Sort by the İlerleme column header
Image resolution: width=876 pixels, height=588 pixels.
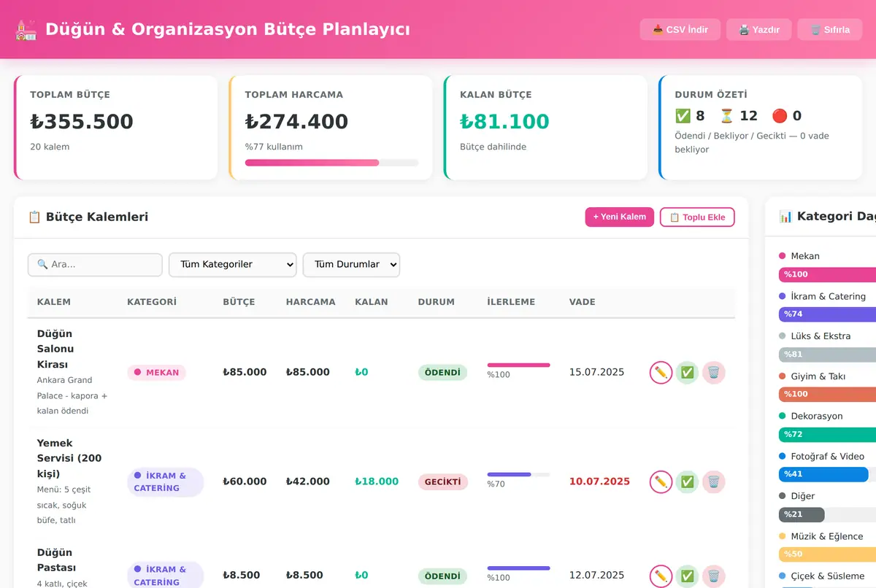[511, 302]
